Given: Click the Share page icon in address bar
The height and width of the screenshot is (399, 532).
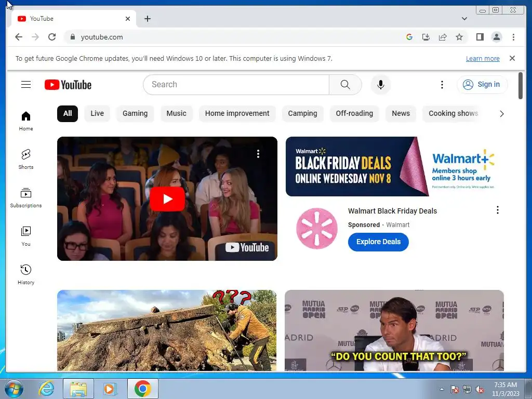Looking at the screenshot, I should coord(443,37).
